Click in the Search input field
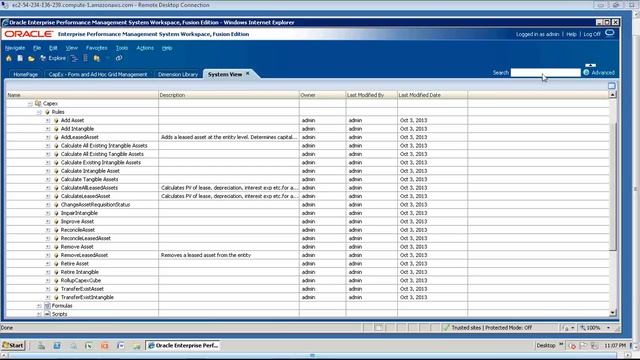640x360 pixels. pyautogui.click(x=545, y=73)
